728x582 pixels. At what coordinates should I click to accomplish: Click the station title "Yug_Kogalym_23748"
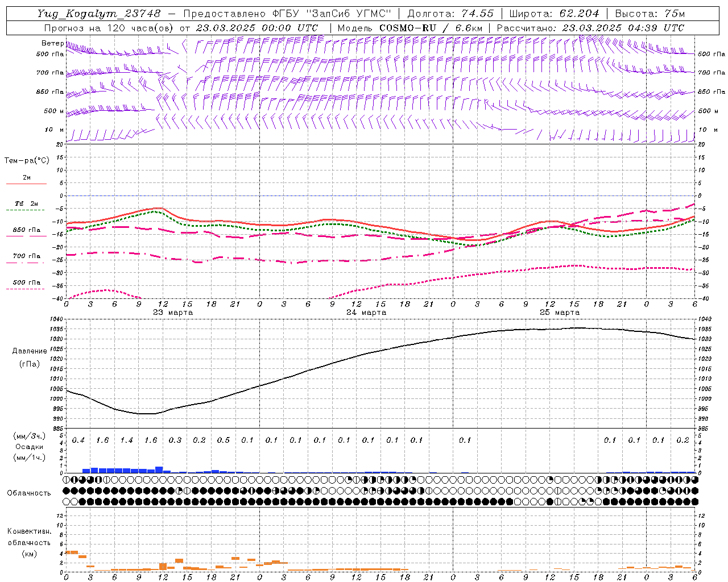pos(100,14)
